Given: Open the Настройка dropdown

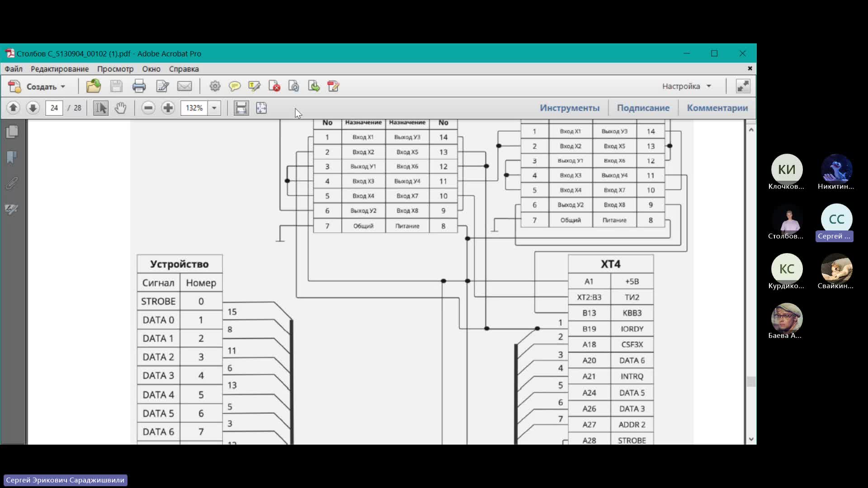Looking at the screenshot, I should [687, 86].
